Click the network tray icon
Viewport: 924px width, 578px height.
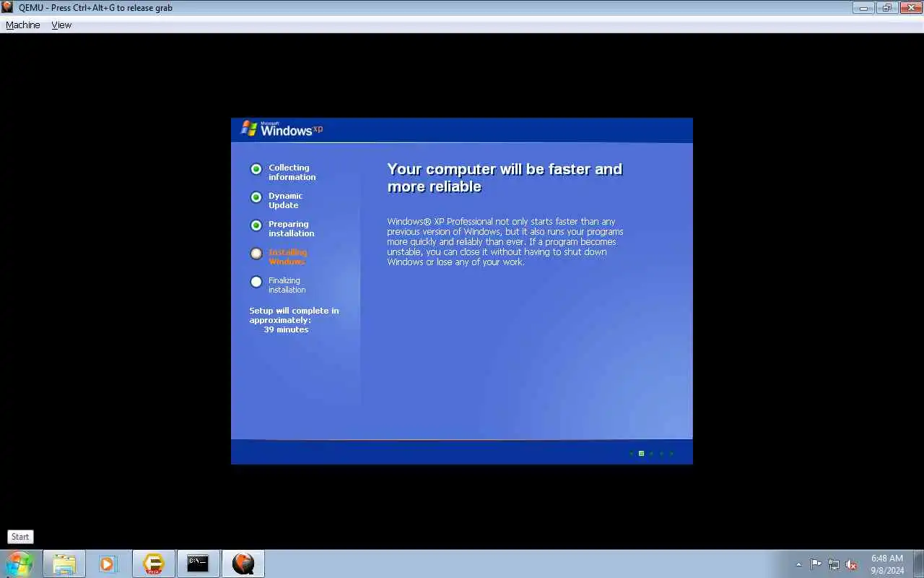834,564
